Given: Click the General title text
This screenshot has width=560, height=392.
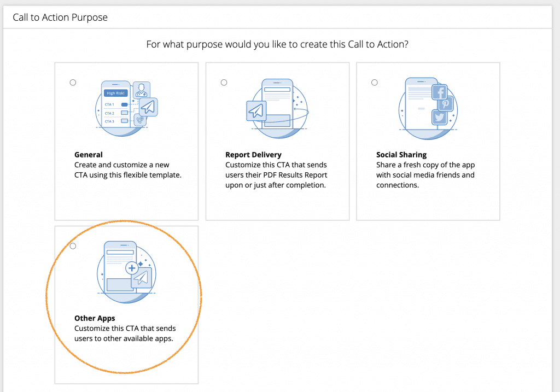Looking at the screenshot, I should pyautogui.click(x=89, y=155).
